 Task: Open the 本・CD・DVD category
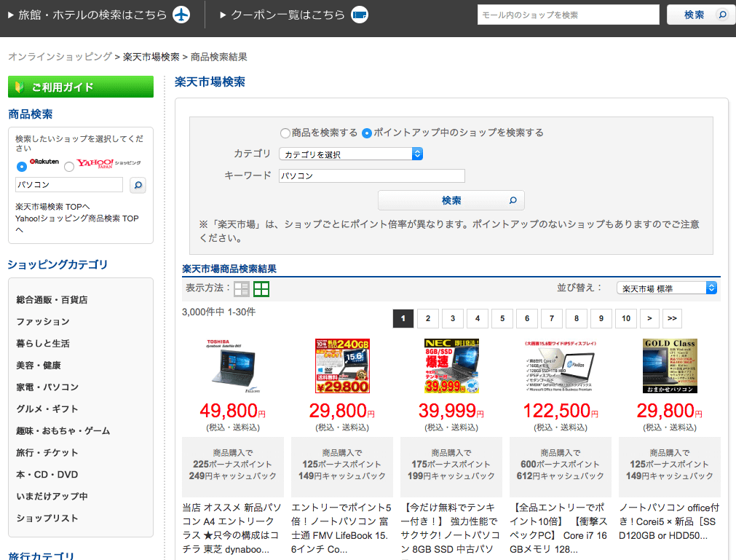(47, 475)
